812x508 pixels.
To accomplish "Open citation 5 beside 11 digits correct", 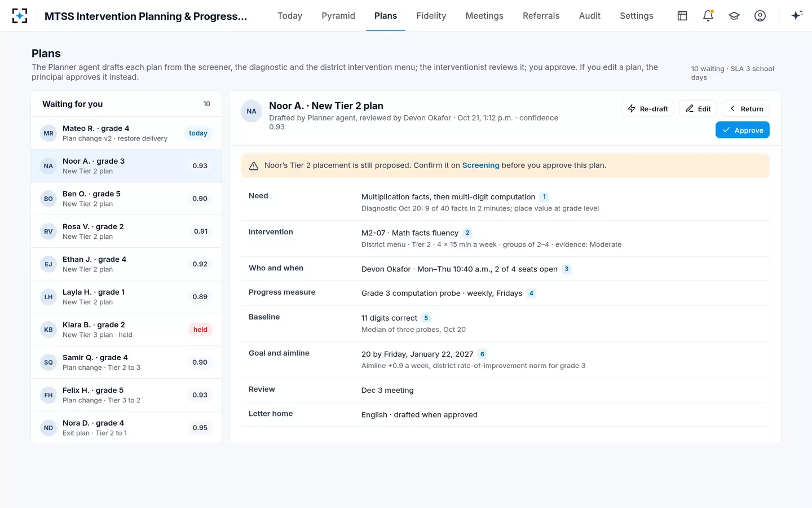I will point(426,318).
